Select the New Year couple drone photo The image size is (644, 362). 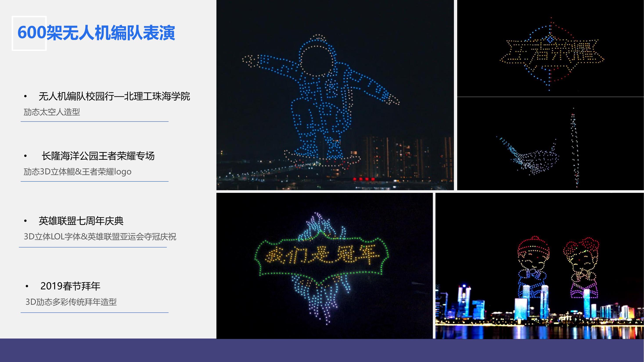point(540,266)
